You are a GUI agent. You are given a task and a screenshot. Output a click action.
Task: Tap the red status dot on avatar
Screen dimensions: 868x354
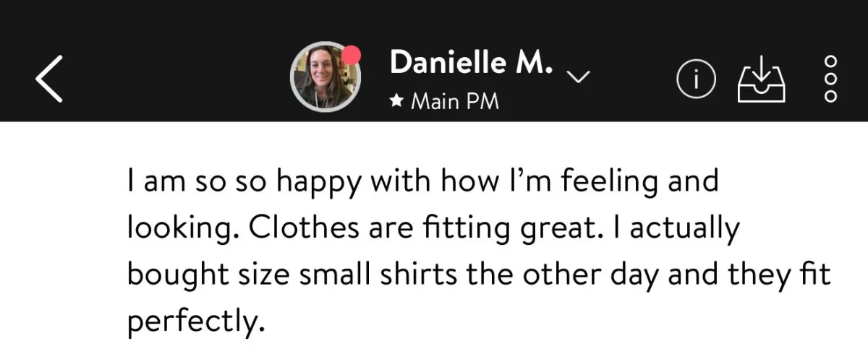coord(352,56)
